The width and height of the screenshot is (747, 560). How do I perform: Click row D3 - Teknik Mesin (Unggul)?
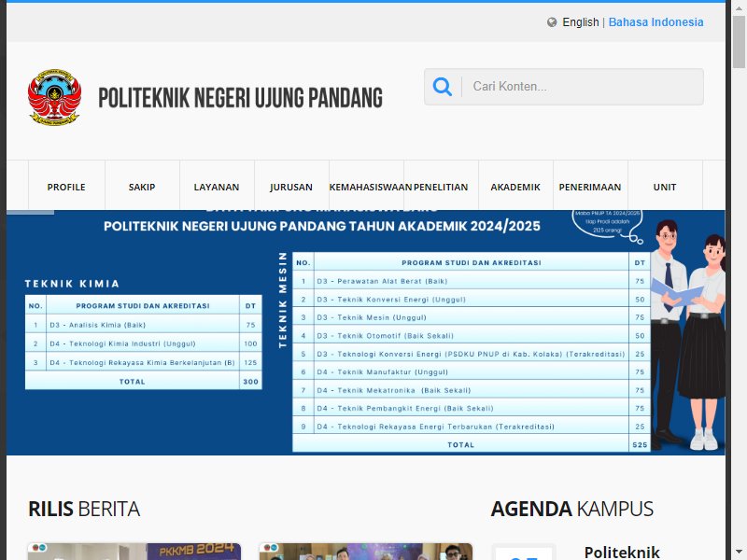pyautogui.click(x=472, y=317)
